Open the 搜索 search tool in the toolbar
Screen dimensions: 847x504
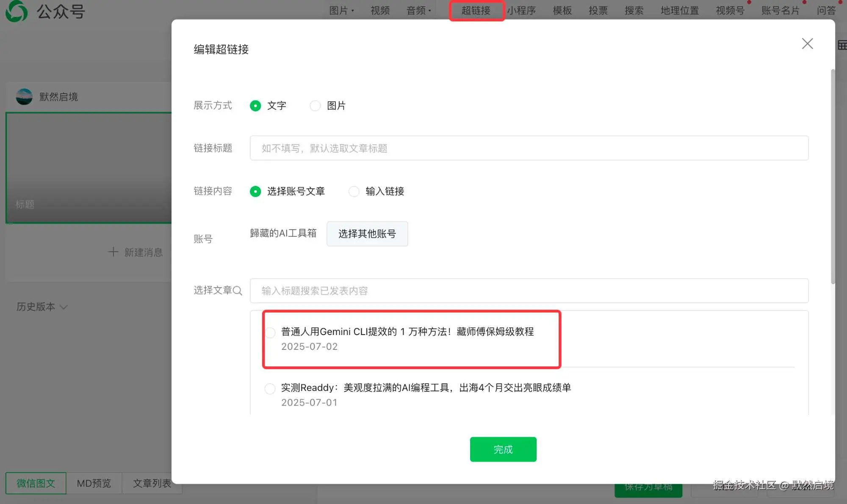pyautogui.click(x=633, y=11)
